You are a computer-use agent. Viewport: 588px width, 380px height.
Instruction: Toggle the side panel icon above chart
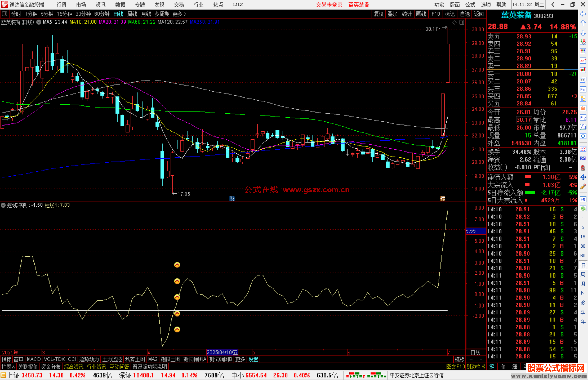pyautogui.click(x=462, y=22)
